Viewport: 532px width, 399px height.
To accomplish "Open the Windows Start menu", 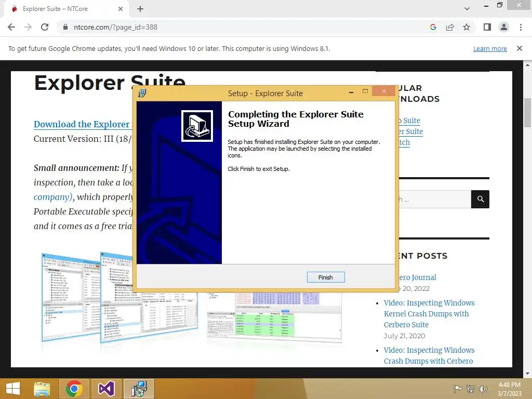I will point(13,389).
